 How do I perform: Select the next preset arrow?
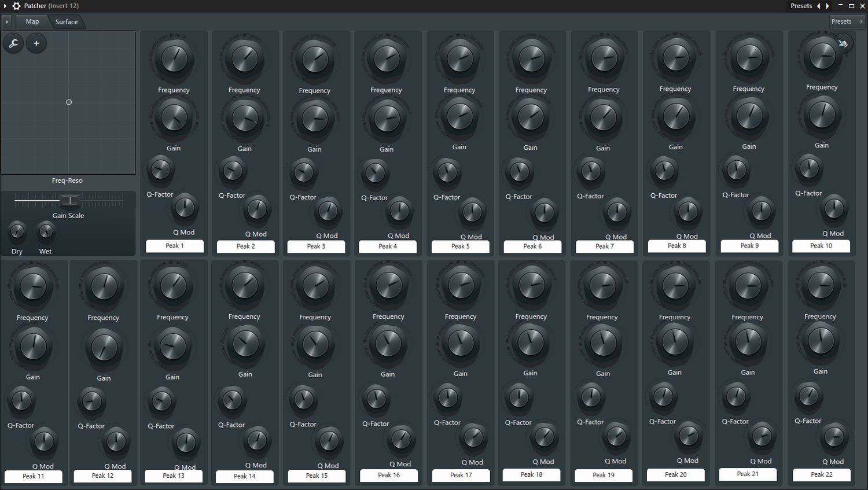(x=827, y=6)
